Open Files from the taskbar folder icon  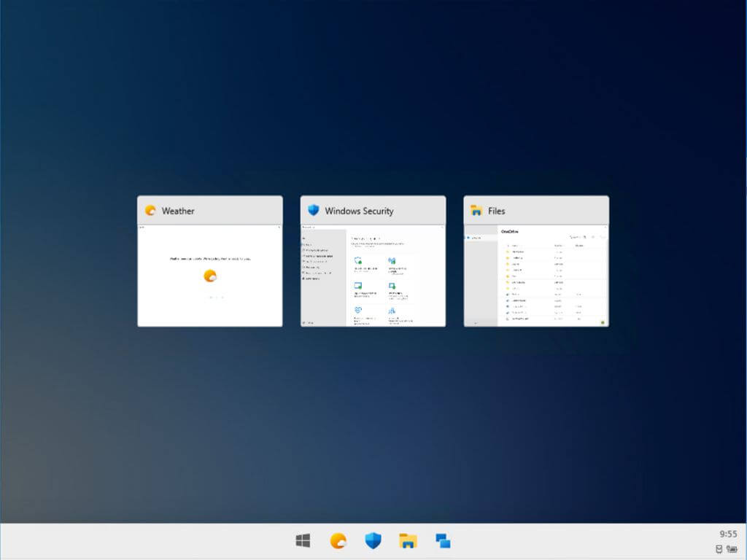point(408,542)
